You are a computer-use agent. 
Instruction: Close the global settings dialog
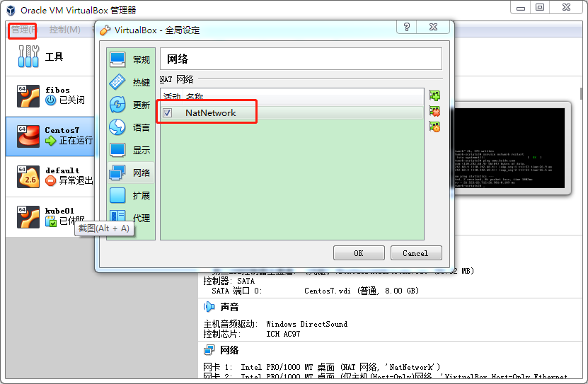tap(433, 27)
